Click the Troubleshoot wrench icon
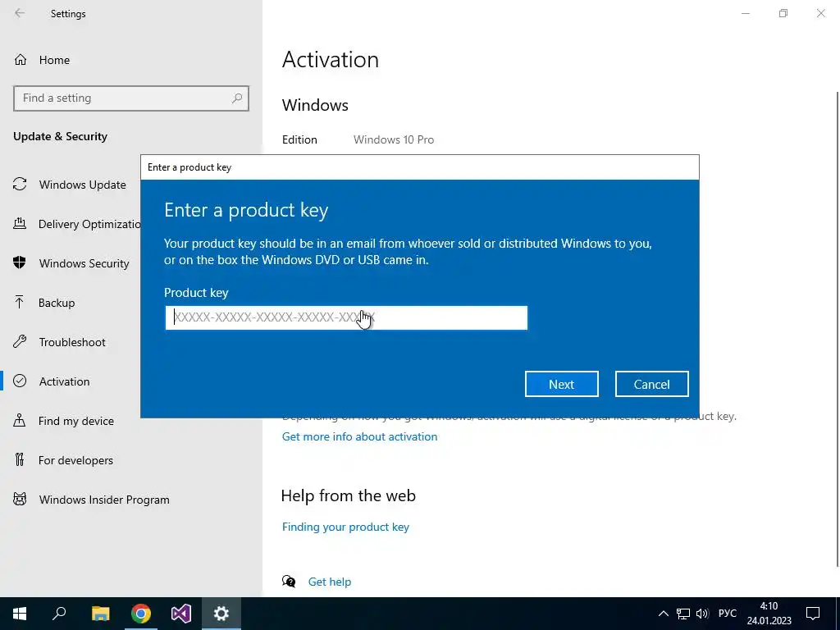Image resolution: width=840 pixels, height=630 pixels. click(20, 341)
